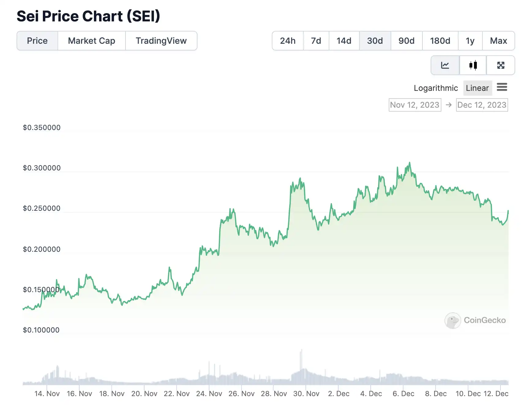Screen dimensions: 532x405
Task: Open the Nov 12, 2023 start date field
Action: pyautogui.click(x=415, y=105)
